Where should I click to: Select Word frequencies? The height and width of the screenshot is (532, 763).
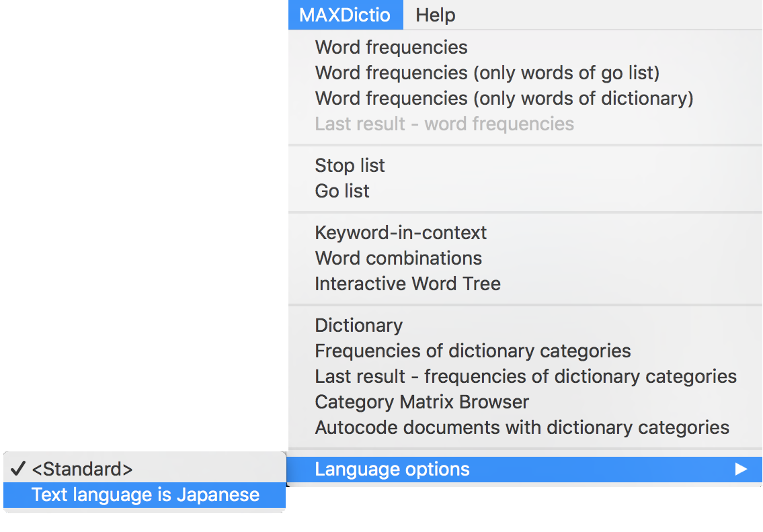pyautogui.click(x=525, y=47)
